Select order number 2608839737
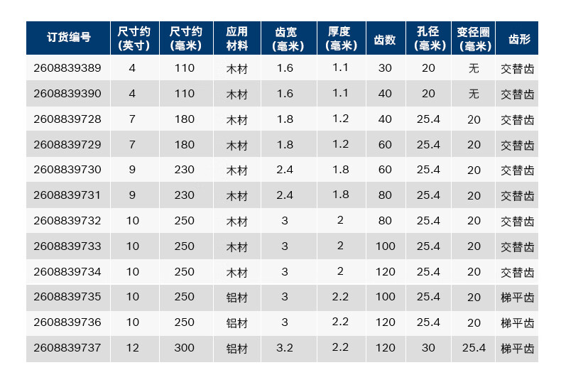The height and width of the screenshot is (392, 561). (67, 348)
